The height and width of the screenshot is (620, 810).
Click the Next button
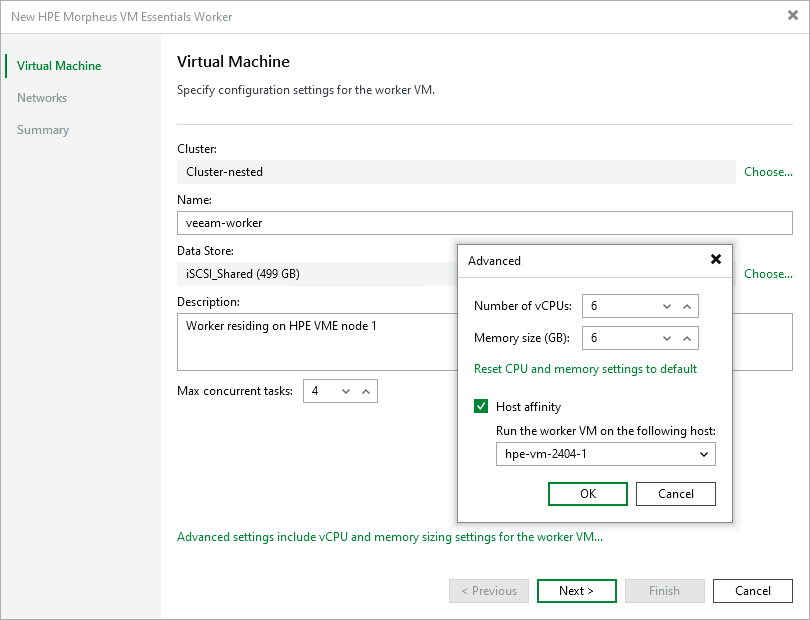576,591
